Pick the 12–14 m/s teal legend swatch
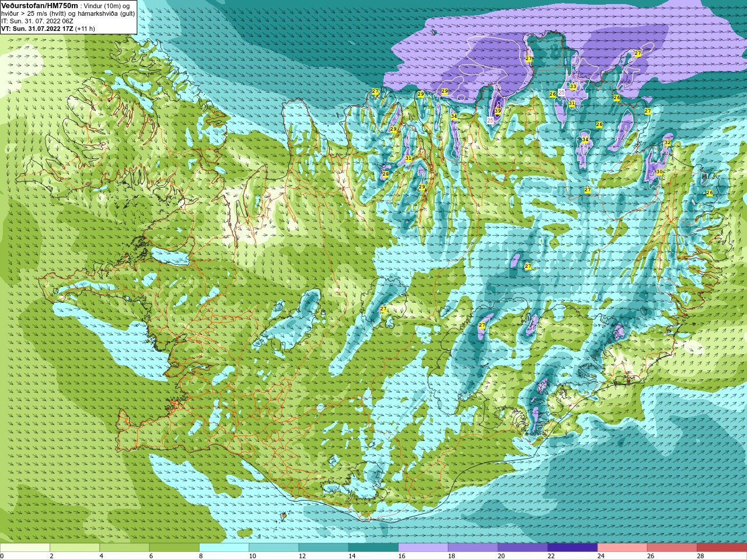Viewport: 747px width, 560px height. point(324,548)
